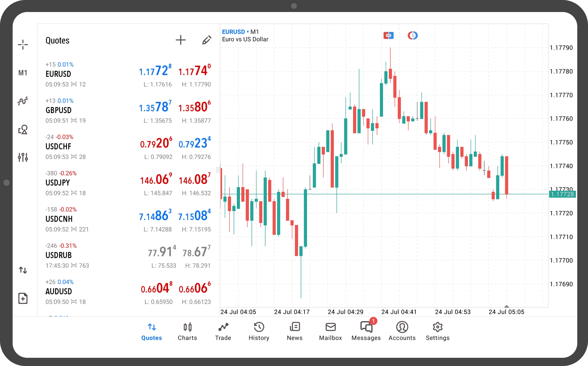Open the News tab
The height and width of the screenshot is (366, 588).
[x=295, y=331]
